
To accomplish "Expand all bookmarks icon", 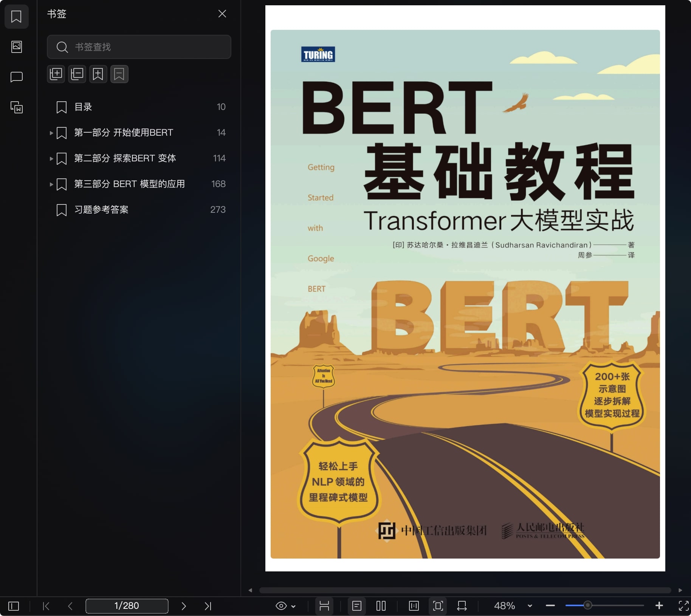I will click(56, 74).
